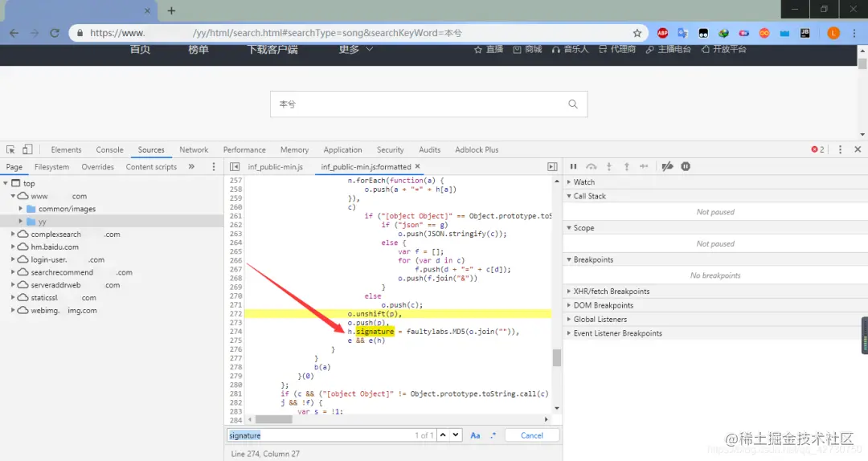Open the Performance panel tab
Viewport: 868px width, 461px height.
click(x=244, y=149)
